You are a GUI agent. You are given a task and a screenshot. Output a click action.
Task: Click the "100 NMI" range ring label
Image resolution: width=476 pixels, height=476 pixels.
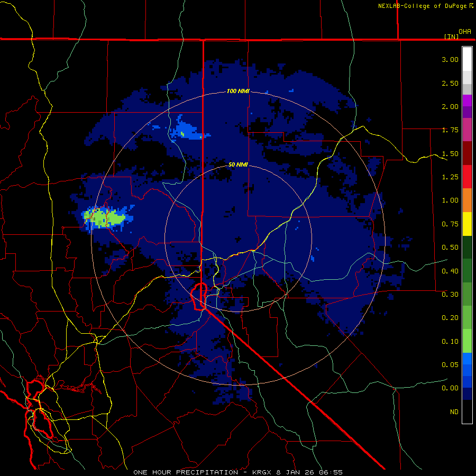237,91
